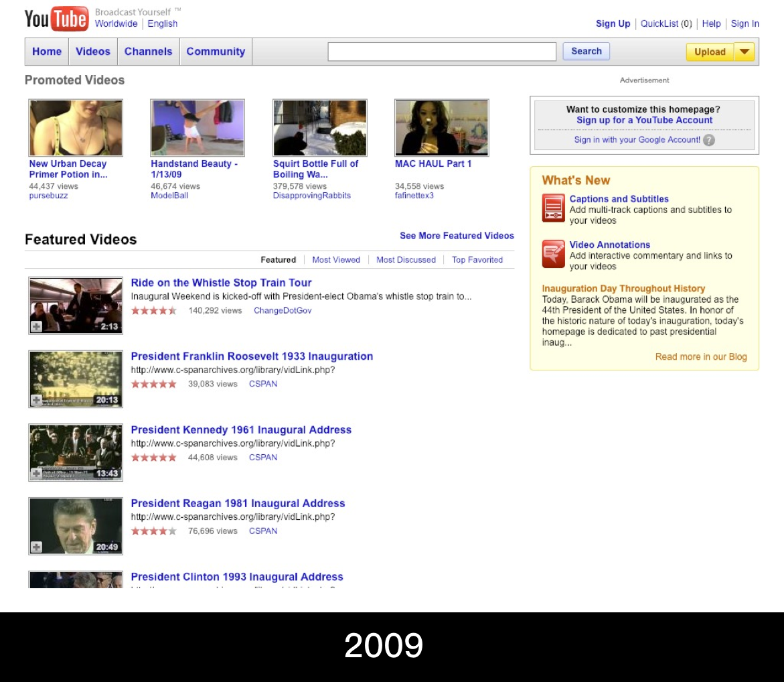
Task: Click star rating of Roosevelt 1933 video
Action: tap(154, 385)
